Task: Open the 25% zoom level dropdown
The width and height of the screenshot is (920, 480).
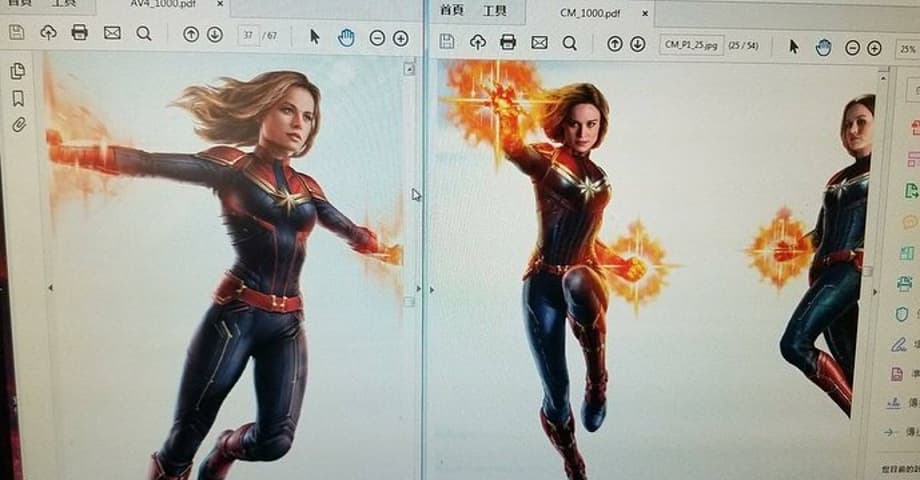Action: 906,48
